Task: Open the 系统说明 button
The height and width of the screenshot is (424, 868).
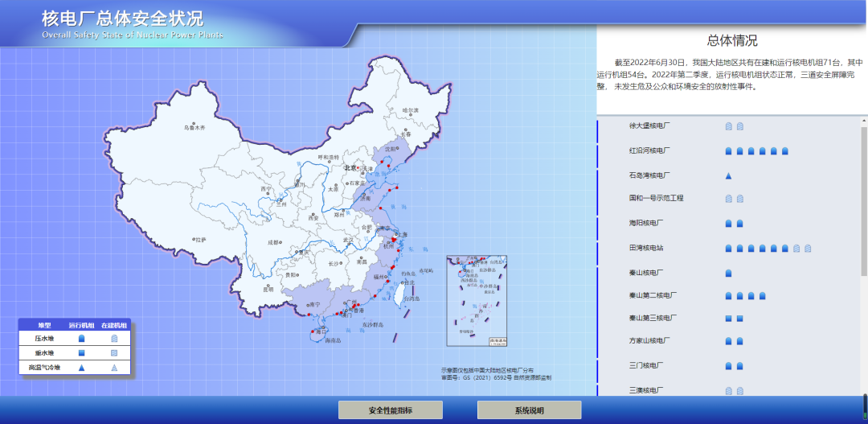Action: [x=529, y=410]
